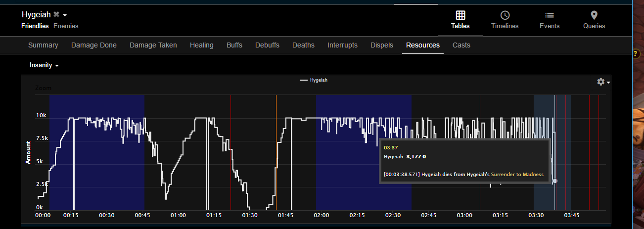Click the yellow question mark help icon
This screenshot has height=229, width=644.
[638, 53]
